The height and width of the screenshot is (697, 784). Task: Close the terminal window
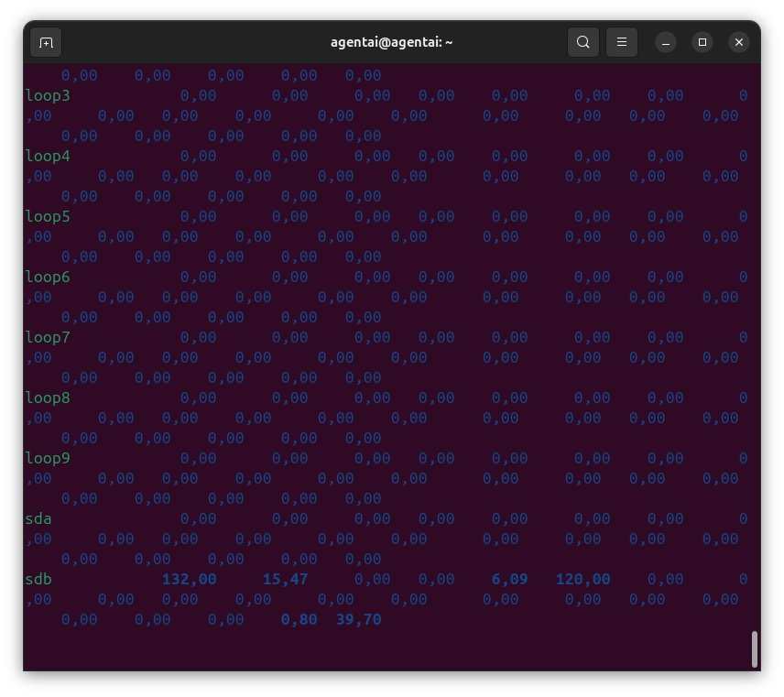[739, 42]
